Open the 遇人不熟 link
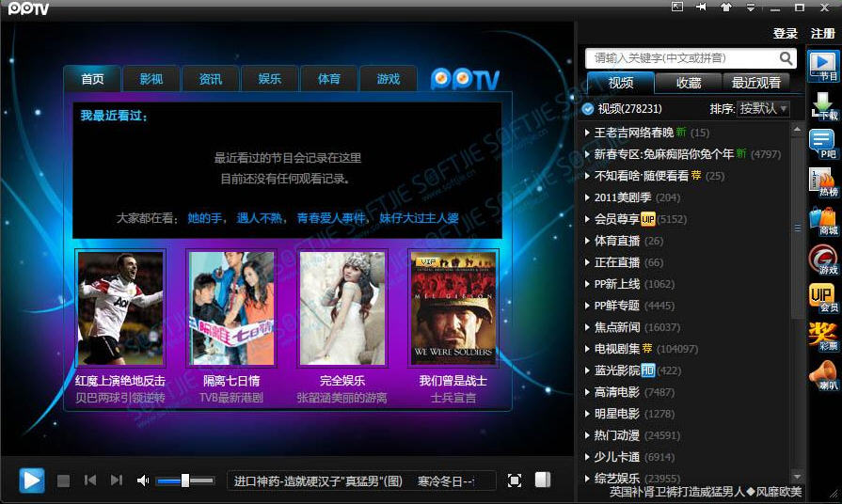This screenshot has height=504, width=842. (x=260, y=218)
